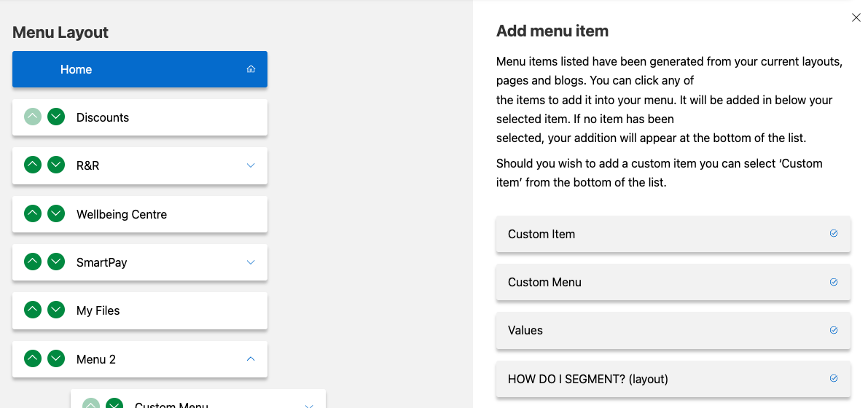Select the My Files menu item
The width and height of the screenshot is (868, 408).
pos(140,310)
